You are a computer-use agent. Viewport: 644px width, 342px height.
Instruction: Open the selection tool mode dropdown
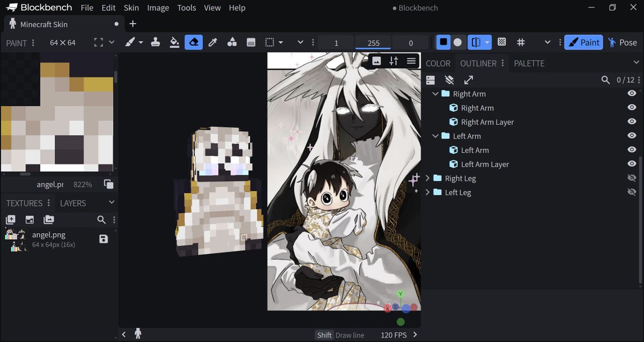click(280, 42)
